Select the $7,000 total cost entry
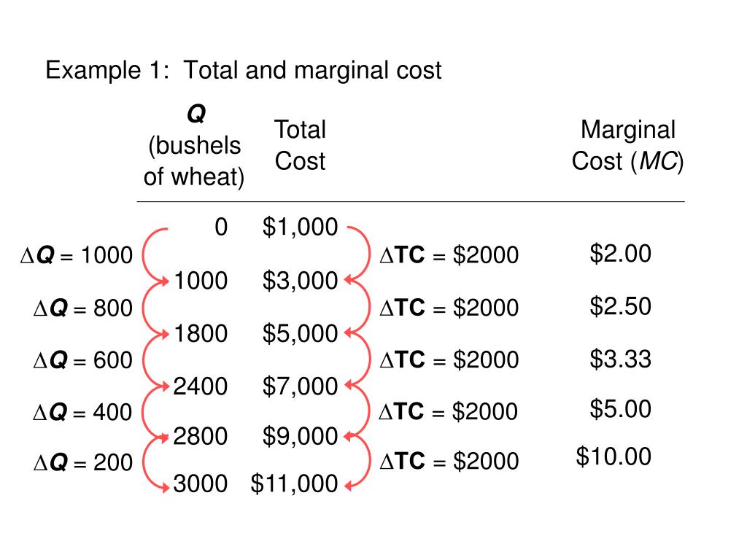Screen dimensions: 747x560 [300, 386]
